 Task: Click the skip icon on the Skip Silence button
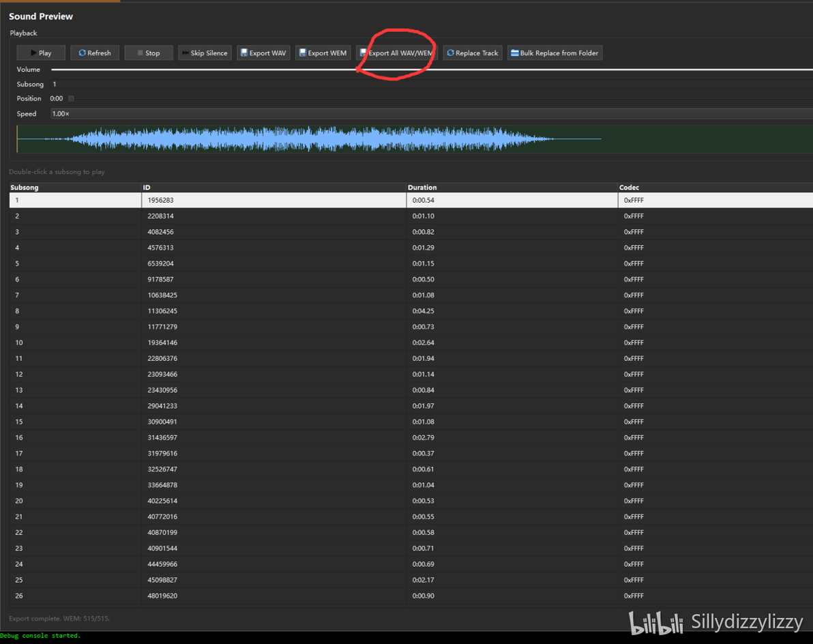click(185, 53)
